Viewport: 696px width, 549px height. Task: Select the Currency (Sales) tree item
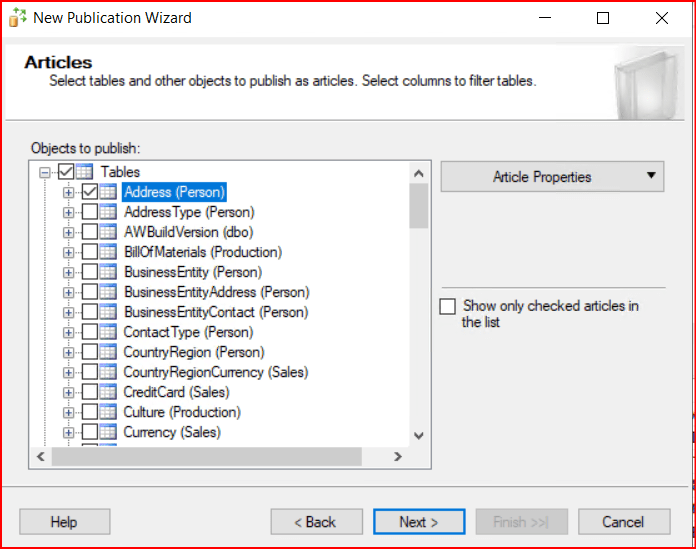click(x=171, y=432)
